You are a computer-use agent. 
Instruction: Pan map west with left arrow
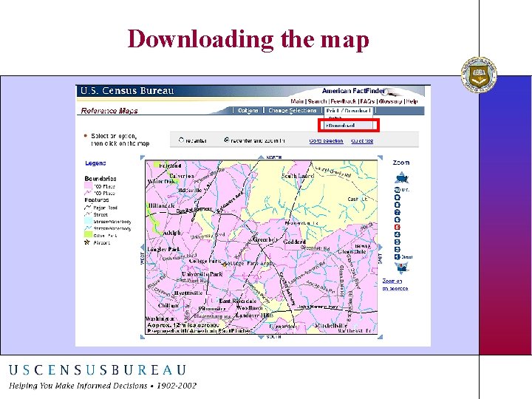[142, 248]
